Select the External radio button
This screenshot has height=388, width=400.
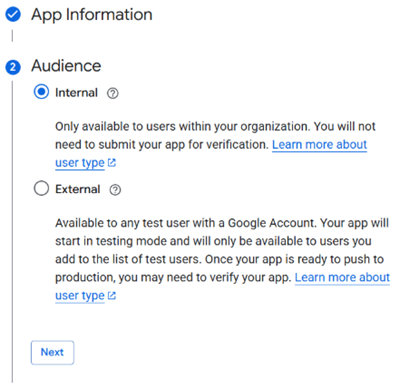point(41,188)
